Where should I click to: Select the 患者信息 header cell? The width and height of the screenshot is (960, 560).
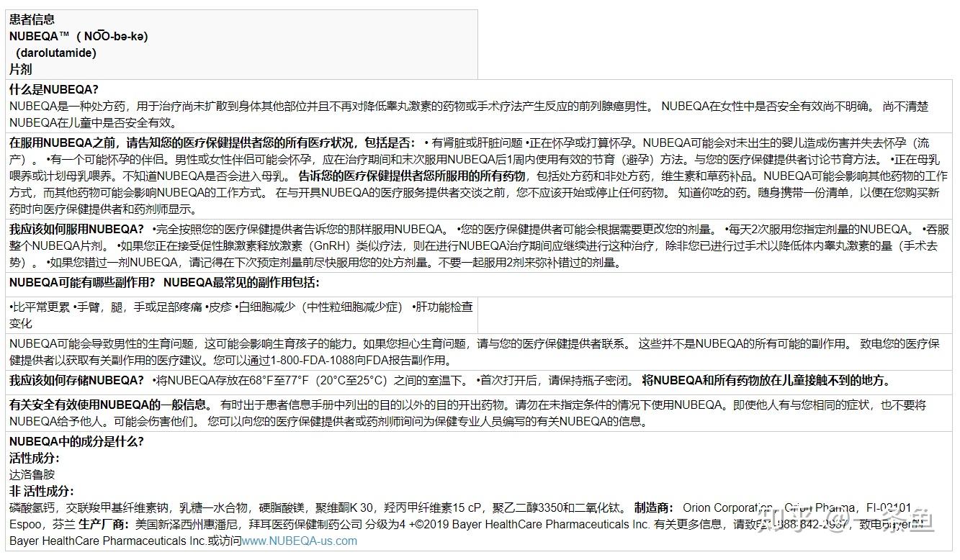click(x=32, y=19)
